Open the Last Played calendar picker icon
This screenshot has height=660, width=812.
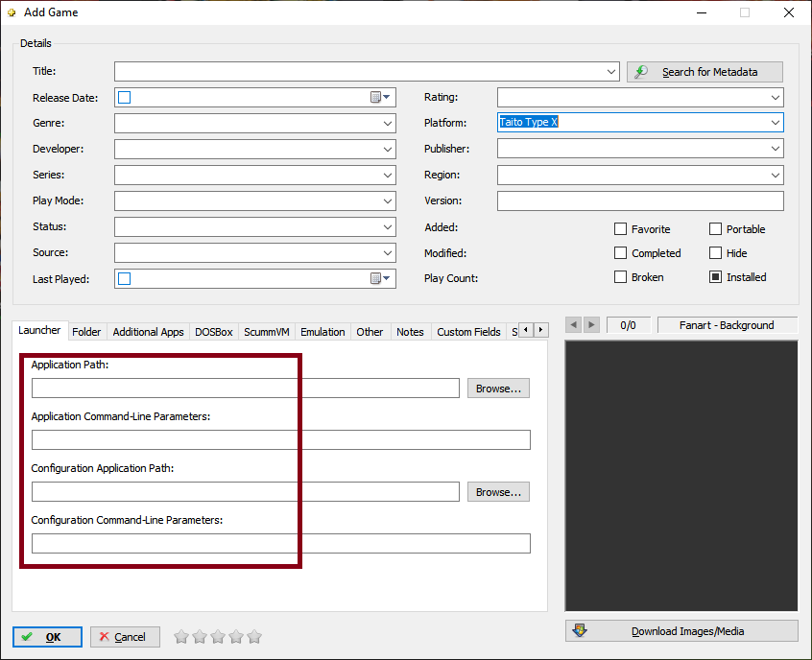(380, 278)
